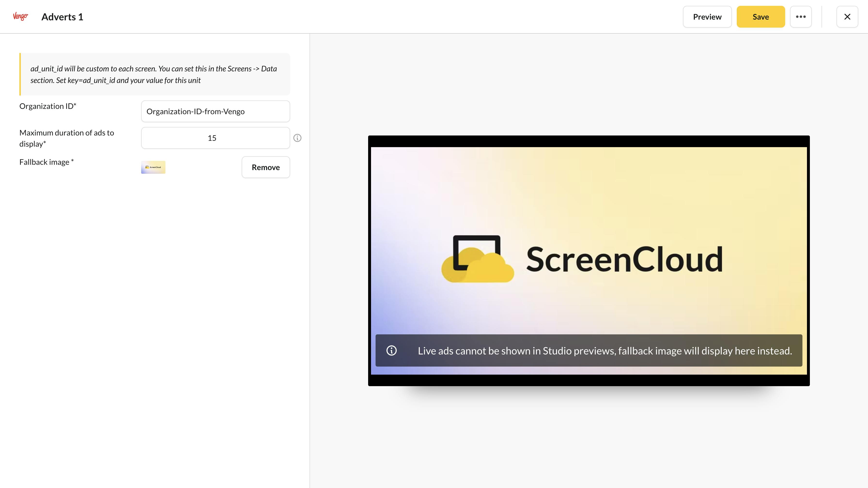Viewport: 868px width, 488px height.
Task: Open the three-dot more options menu
Action: [x=801, y=16]
